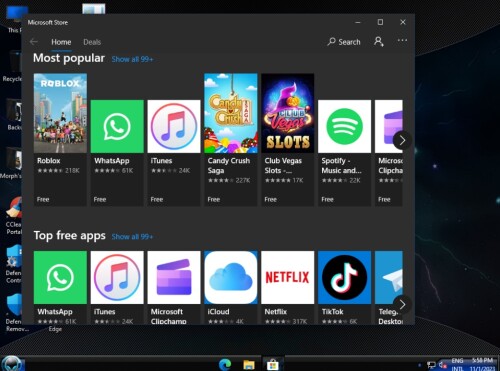Select the CCleaner Portable desktop icon
The image size is (500, 371).
(14, 216)
